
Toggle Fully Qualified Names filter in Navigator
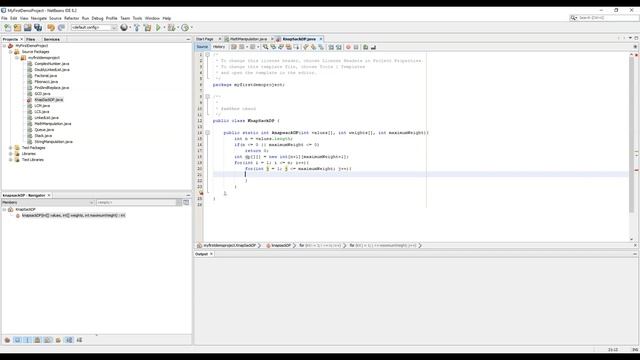click(58, 340)
